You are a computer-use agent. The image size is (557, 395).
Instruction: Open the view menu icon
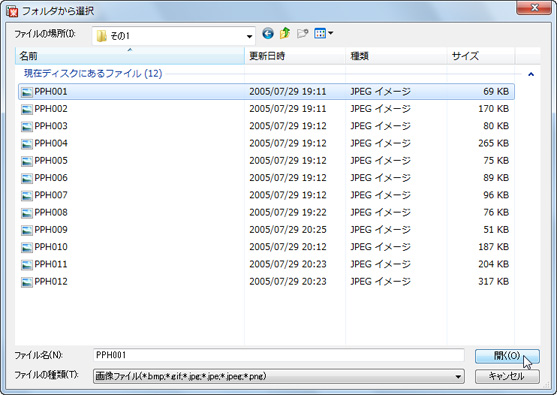tap(324, 33)
